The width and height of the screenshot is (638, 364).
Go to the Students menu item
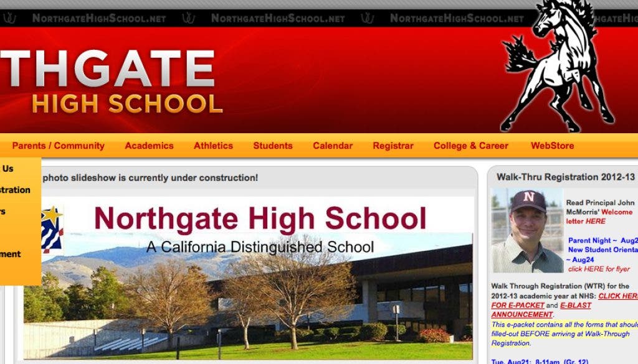click(272, 146)
